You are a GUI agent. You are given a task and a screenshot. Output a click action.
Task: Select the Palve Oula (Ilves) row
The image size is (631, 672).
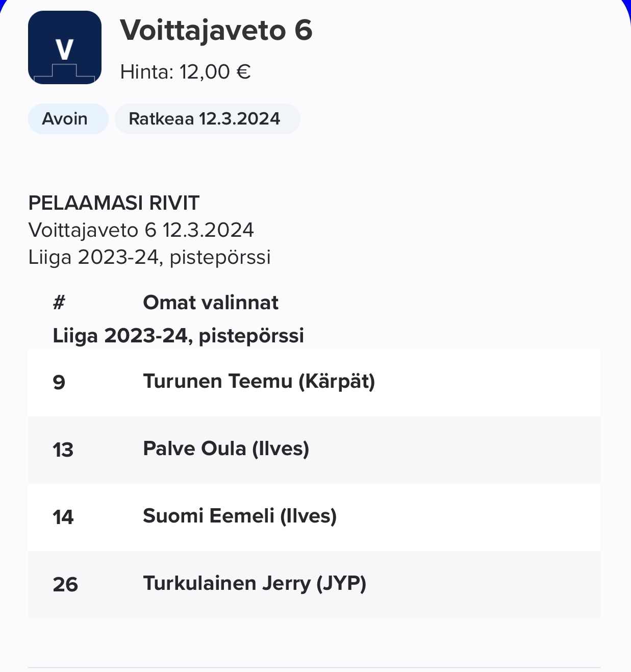(x=314, y=450)
